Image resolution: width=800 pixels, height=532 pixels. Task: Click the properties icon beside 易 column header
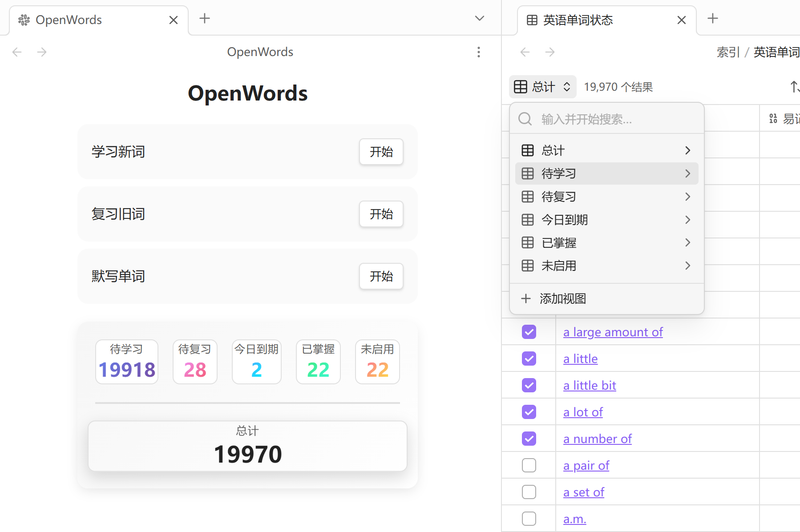tap(773, 118)
